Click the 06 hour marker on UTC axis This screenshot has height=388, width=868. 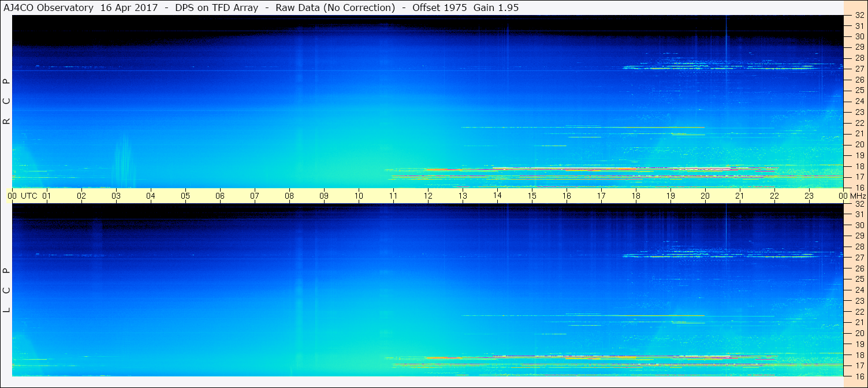pyautogui.click(x=220, y=196)
